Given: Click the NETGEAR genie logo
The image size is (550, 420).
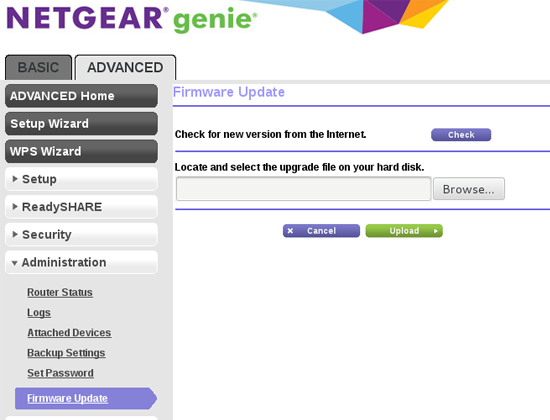Looking at the screenshot, I should (x=132, y=19).
